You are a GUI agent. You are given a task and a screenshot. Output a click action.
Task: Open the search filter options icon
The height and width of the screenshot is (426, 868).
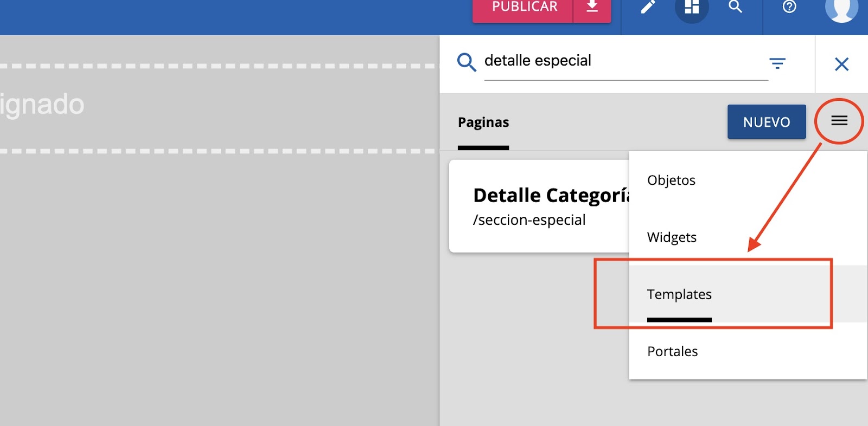pos(777,63)
